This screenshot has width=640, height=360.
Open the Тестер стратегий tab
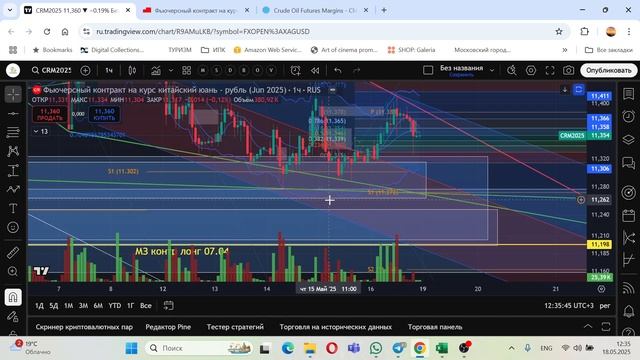pyautogui.click(x=235, y=327)
